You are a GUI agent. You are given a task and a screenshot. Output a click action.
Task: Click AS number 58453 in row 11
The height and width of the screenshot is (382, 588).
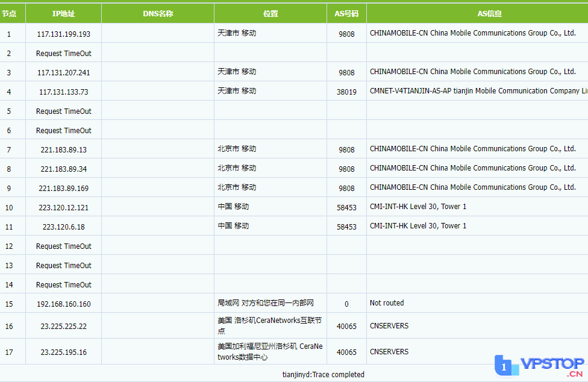(346, 227)
